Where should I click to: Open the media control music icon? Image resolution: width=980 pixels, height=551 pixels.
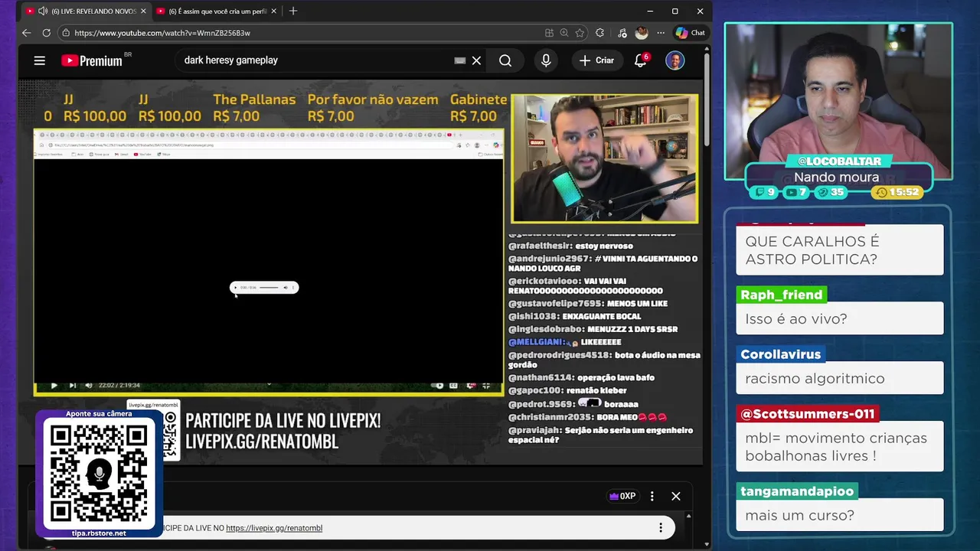click(x=622, y=33)
